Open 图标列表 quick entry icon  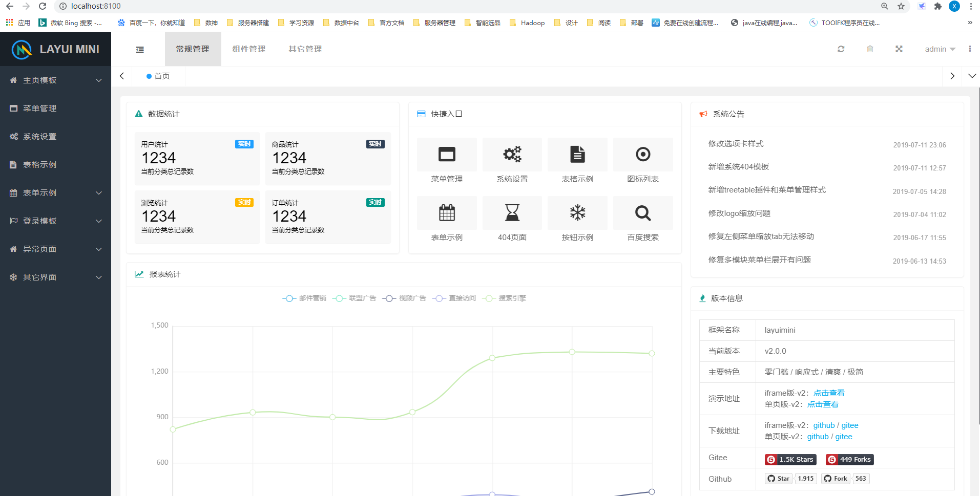coord(643,154)
